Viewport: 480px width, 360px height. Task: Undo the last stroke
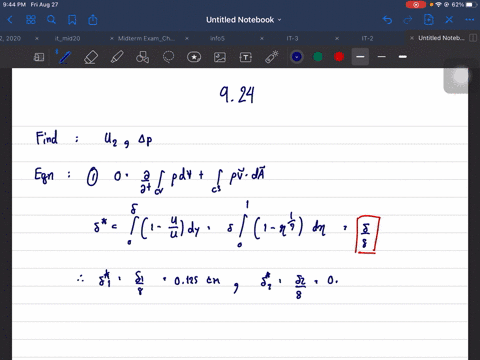point(387,20)
